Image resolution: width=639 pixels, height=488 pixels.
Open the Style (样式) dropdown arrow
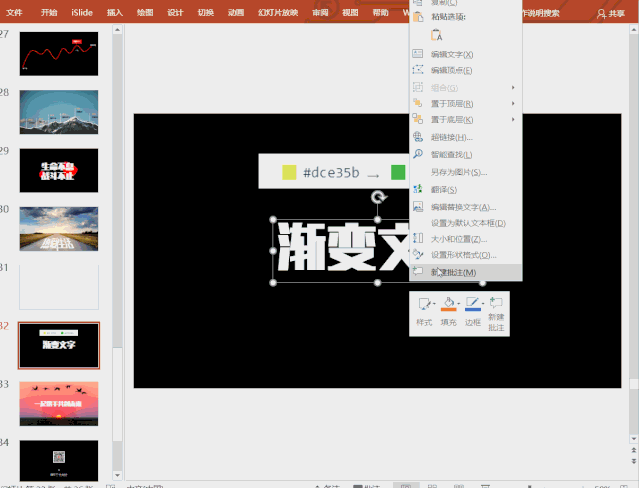[x=434, y=304]
